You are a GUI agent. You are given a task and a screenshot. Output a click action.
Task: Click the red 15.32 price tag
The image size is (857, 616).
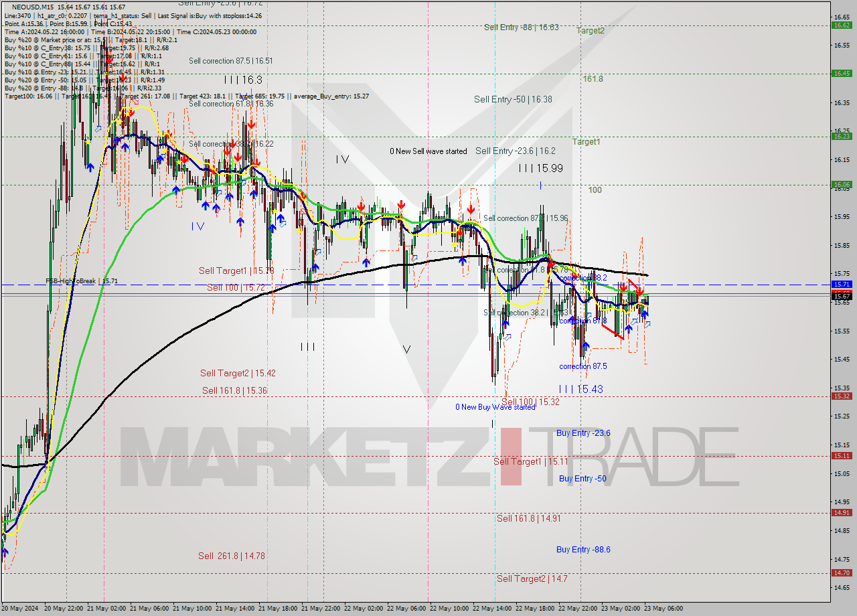841,396
